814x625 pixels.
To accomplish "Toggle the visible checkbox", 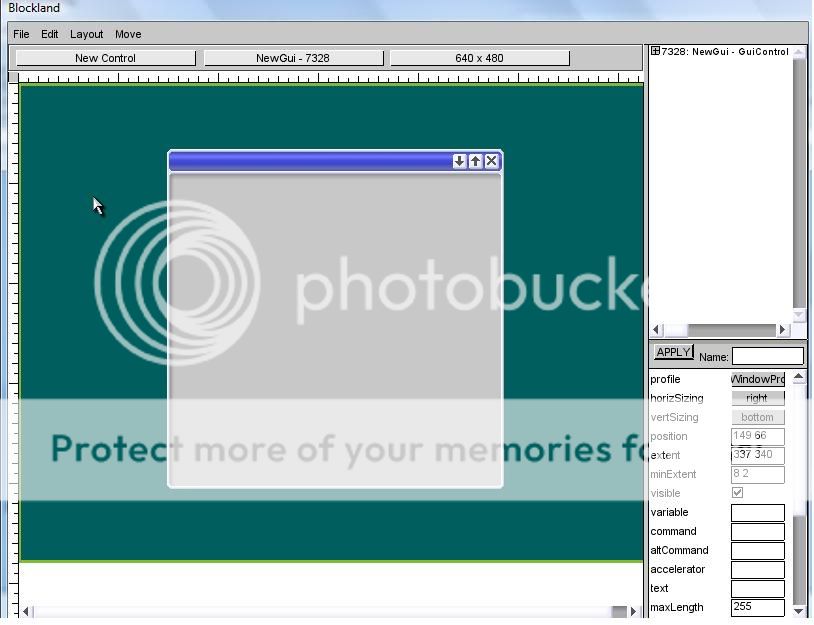I will click(737, 493).
